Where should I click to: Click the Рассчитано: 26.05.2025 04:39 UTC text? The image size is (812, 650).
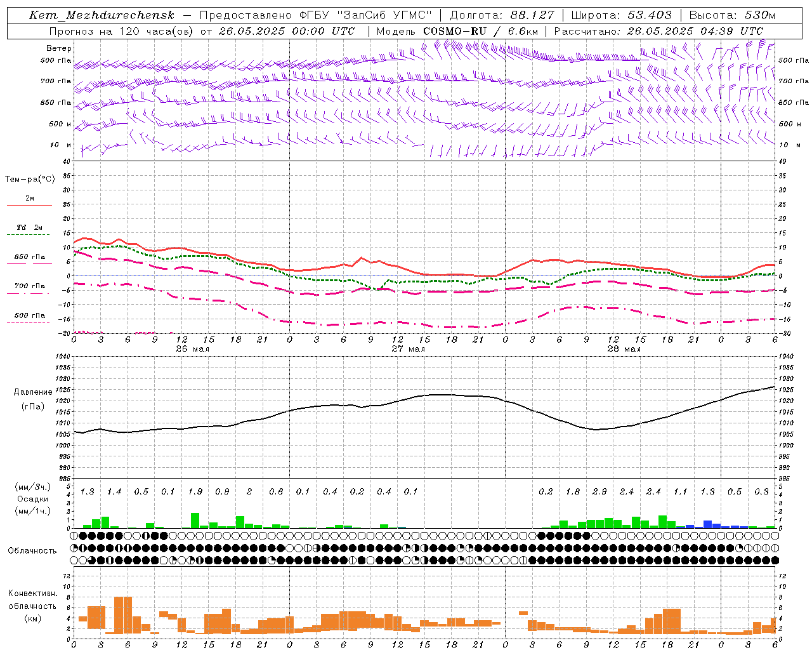coord(658,31)
